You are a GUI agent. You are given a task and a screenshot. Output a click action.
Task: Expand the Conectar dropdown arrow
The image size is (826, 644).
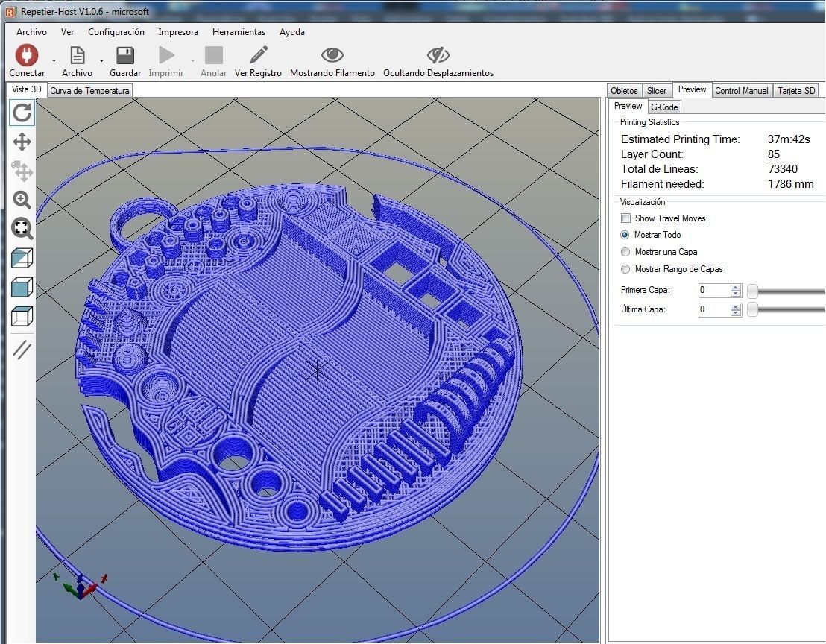pos(54,60)
